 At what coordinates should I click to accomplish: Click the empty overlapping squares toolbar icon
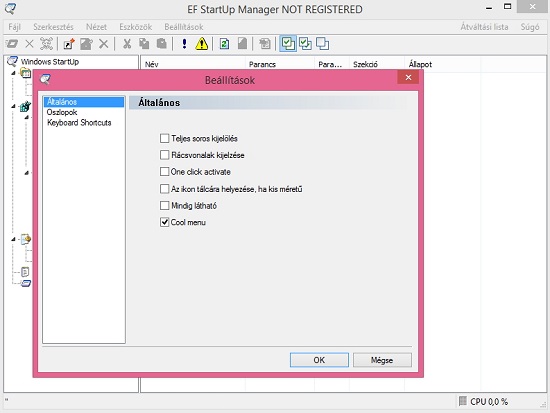322,44
